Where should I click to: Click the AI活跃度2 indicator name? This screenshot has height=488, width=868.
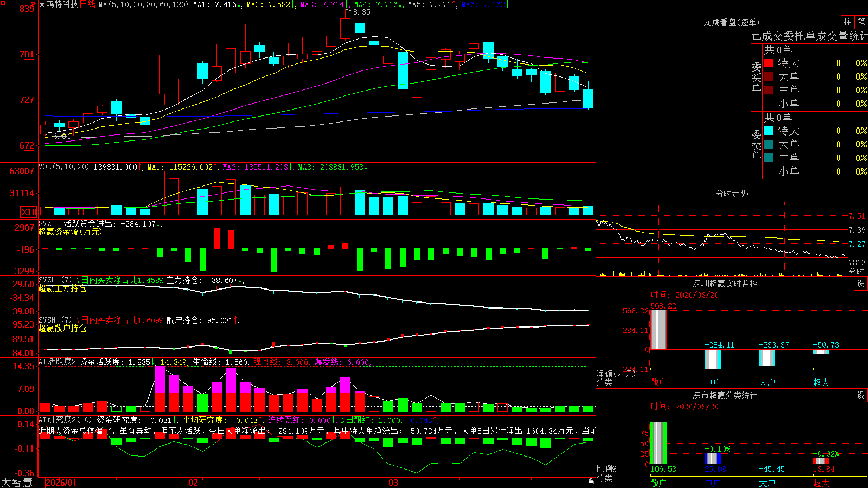58,362
